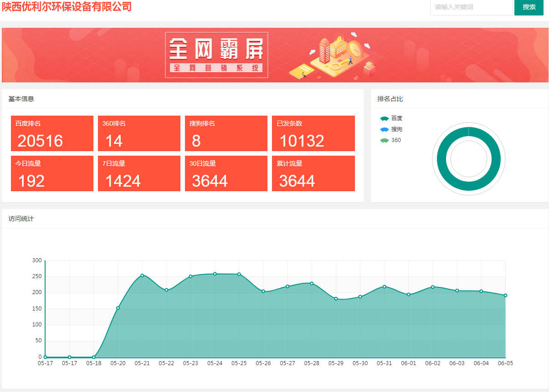Open the 30日流量 stat card
This screenshot has width=549, height=392.
[226, 173]
